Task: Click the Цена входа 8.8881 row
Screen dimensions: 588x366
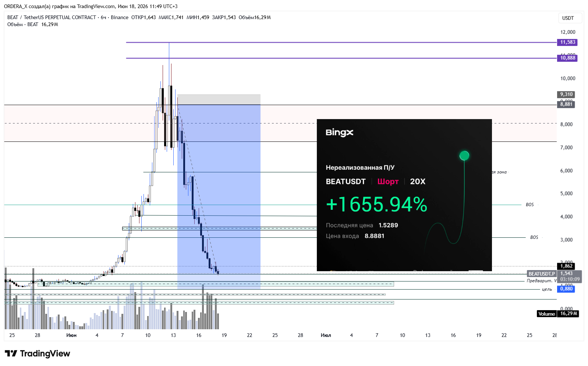Action: (355, 236)
